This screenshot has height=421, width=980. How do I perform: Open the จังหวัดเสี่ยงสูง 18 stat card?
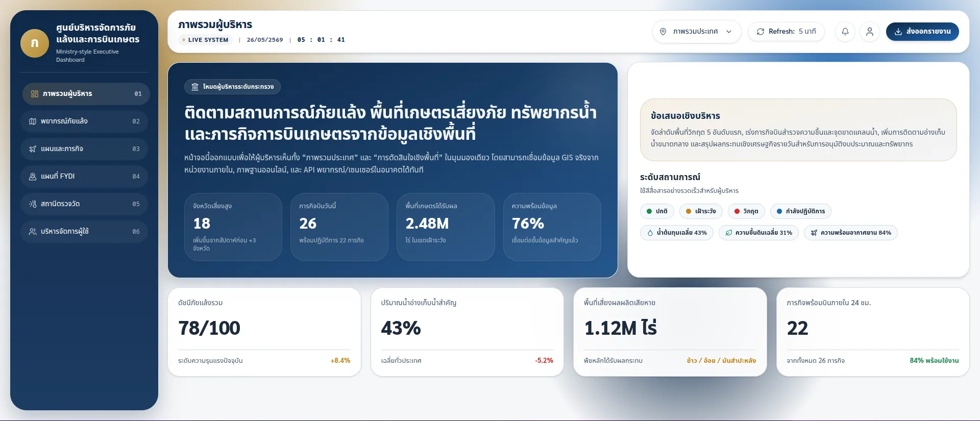click(233, 227)
